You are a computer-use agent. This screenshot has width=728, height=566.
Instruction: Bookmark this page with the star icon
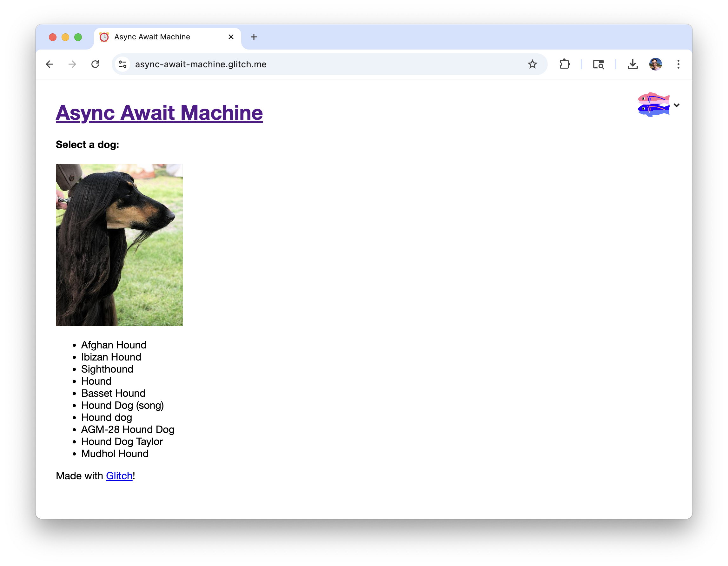coord(532,64)
